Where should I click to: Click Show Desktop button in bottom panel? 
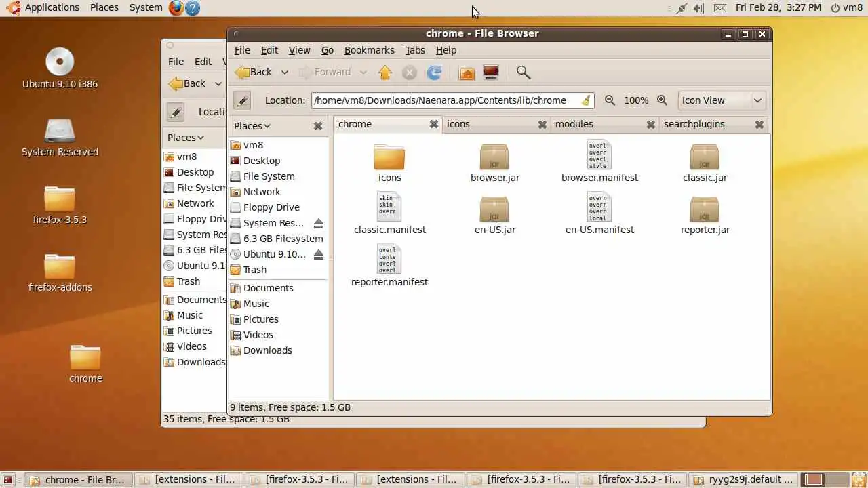8,480
